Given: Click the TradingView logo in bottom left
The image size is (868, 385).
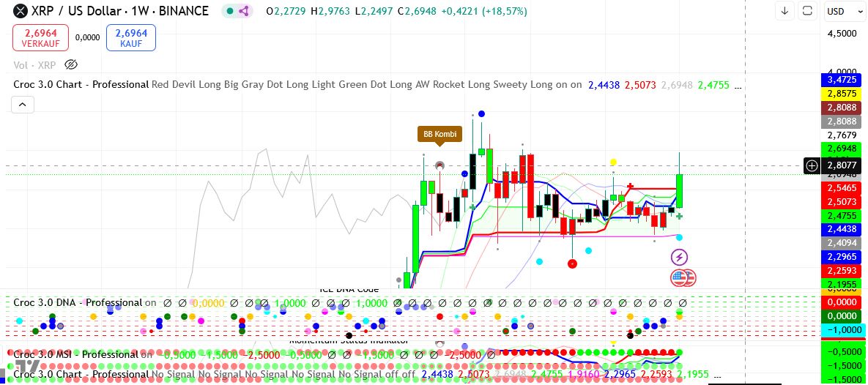Looking at the screenshot, I should click(x=28, y=365).
